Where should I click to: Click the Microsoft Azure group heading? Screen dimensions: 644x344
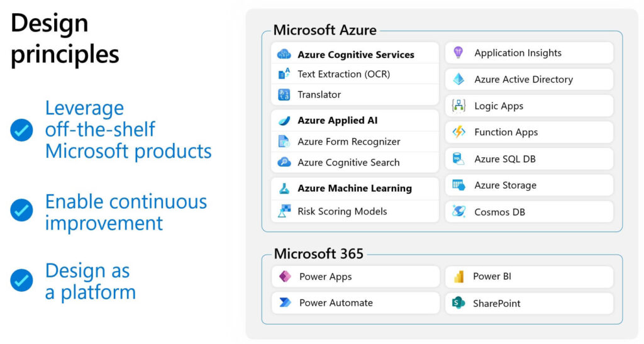(325, 30)
